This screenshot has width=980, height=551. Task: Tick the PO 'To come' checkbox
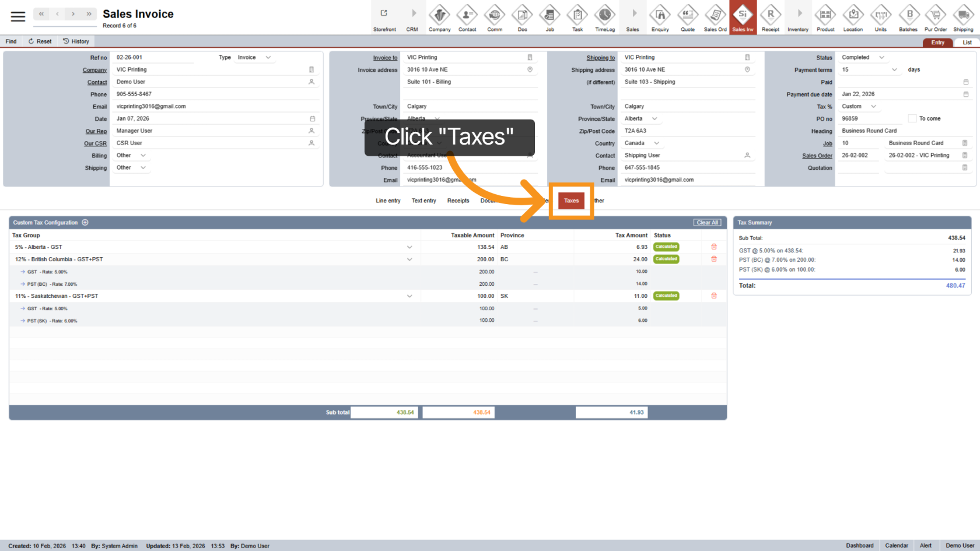pos(912,119)
